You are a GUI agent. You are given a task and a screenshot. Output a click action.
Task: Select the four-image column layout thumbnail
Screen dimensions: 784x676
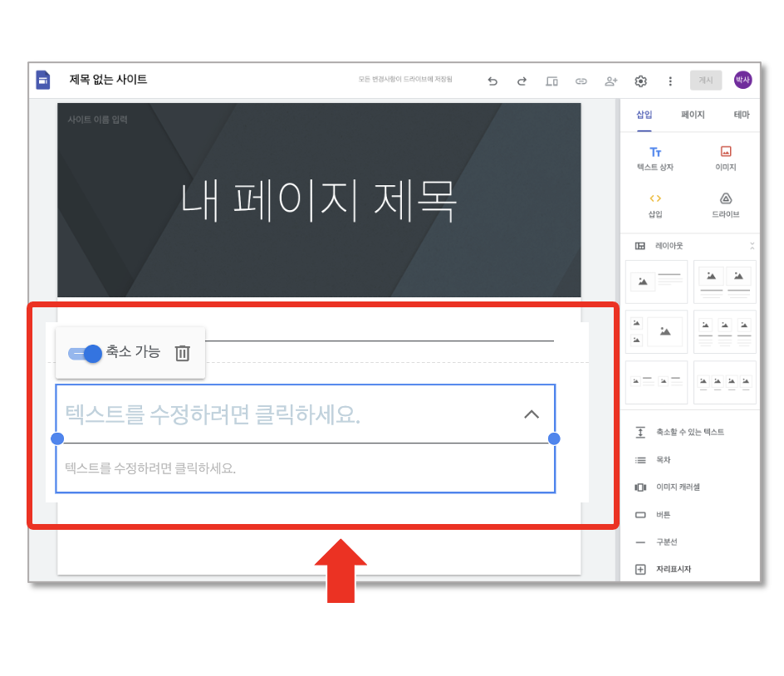coord(724,382)
